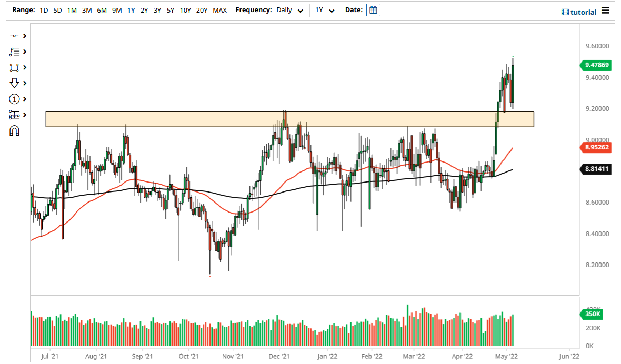Open the Frequency dropdown showing Daily
The image size is (621, 364).
point(289,10)
